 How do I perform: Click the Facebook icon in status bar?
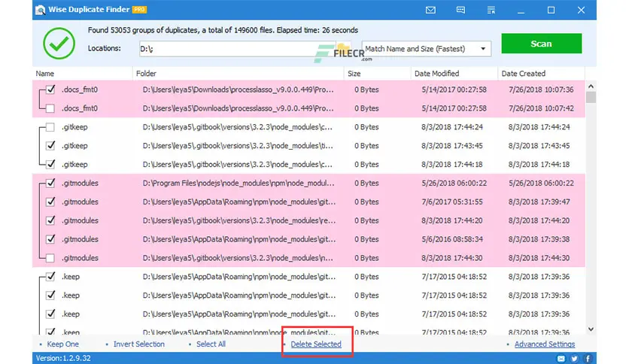pyautogui.click(x=588, y=359)
